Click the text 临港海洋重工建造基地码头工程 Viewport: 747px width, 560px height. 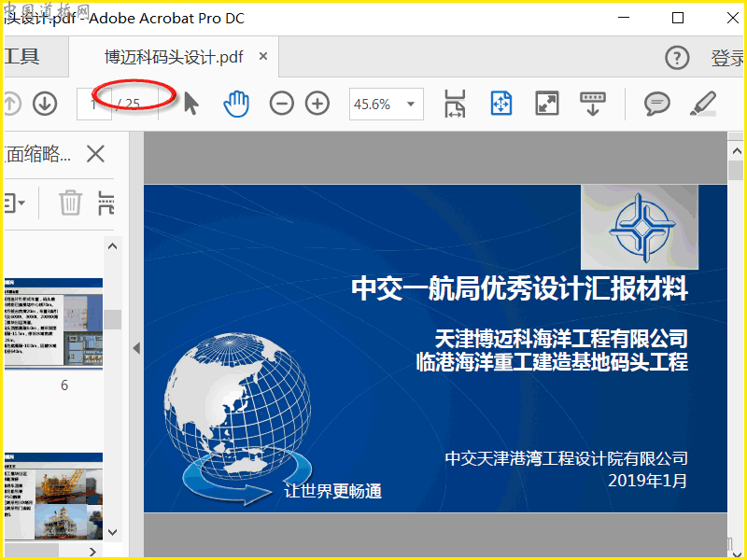click(x=552, y=362)
